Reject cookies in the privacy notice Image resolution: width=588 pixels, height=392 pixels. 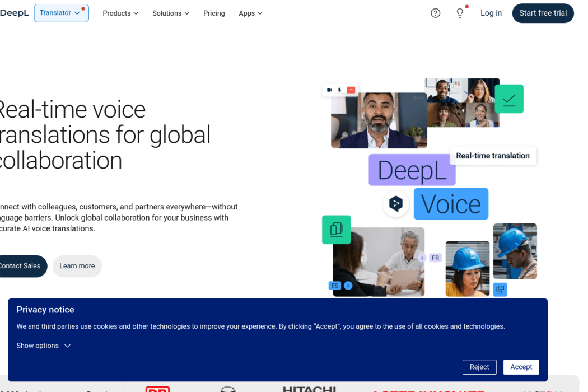tap(479, 367)
